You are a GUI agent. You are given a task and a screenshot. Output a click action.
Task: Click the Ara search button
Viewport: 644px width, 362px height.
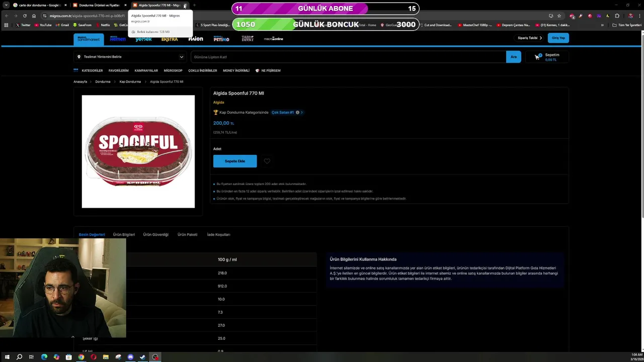513,57
